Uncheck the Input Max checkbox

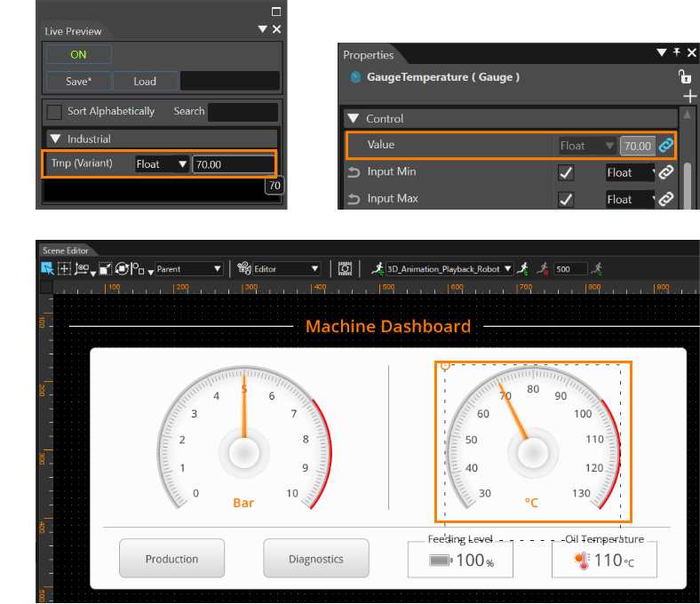pos(566,199)
